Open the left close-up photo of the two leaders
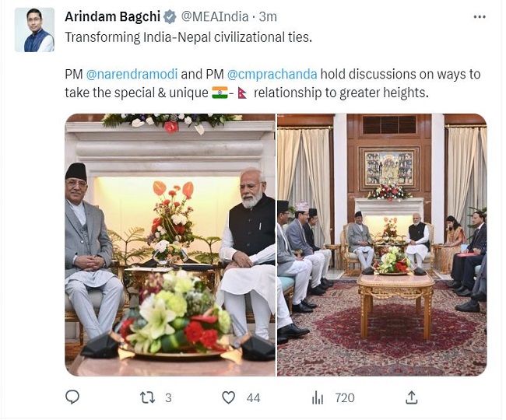This screenshot has width=506, height=420. pyautogui.click(x=170, y=245)
